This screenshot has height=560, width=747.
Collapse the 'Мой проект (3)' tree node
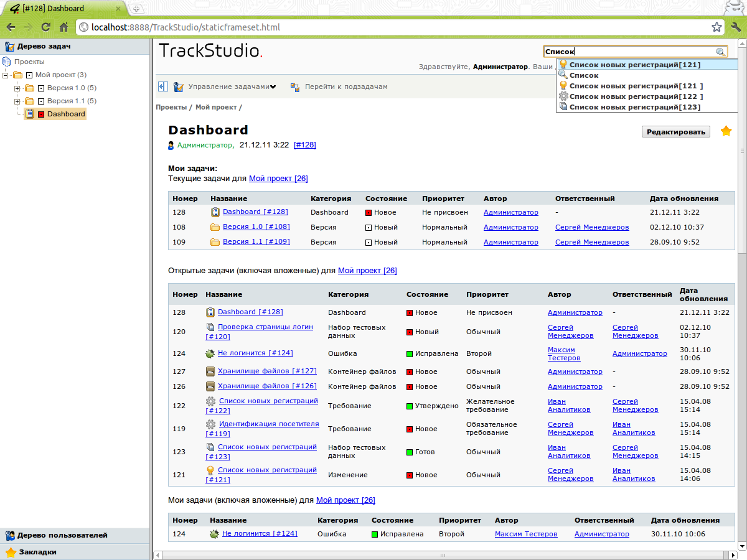click(x=6, y=75)
